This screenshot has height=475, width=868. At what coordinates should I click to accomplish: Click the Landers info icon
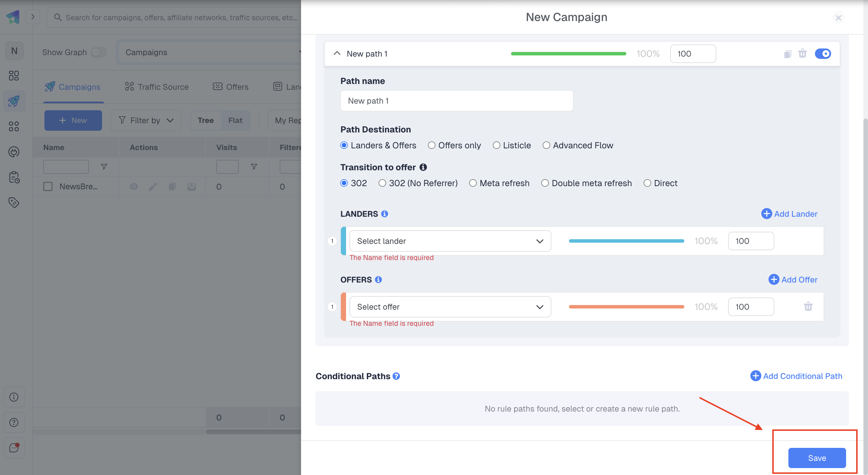[x=384, y=214]
